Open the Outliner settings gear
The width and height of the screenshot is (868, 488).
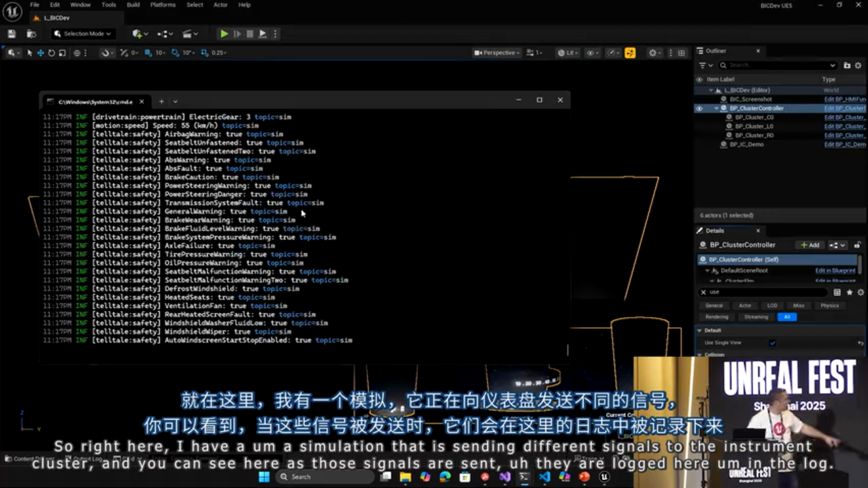[859, 66]
